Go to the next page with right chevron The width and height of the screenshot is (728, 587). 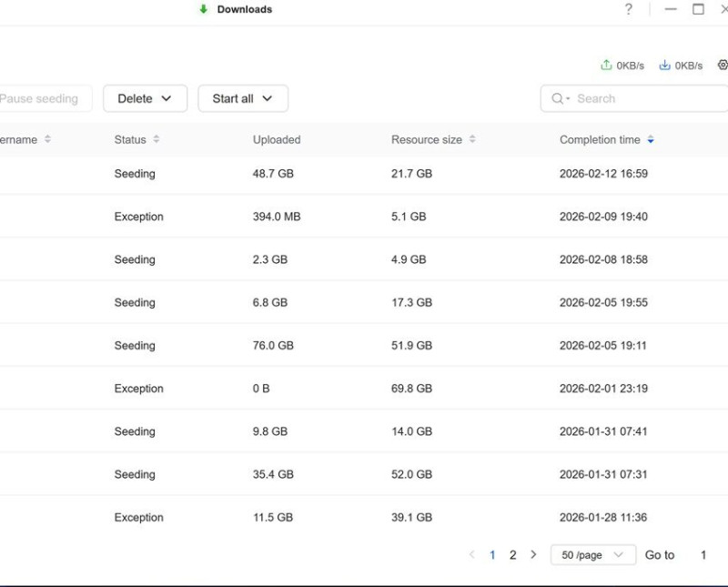pos(533,554)
